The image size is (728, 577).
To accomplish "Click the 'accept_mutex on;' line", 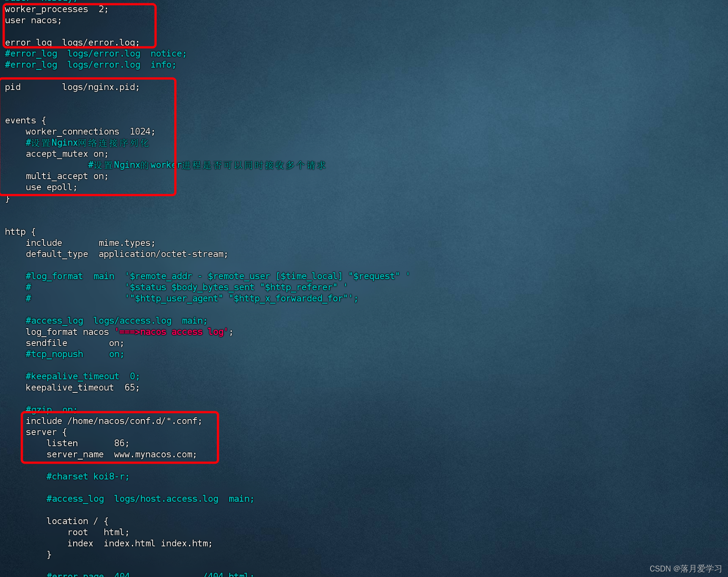I will click(67, 154).
